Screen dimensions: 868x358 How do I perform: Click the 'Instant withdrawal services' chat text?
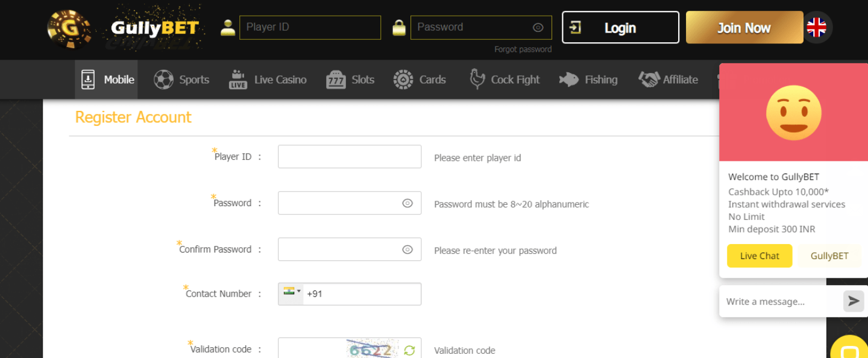pos(787,205)
